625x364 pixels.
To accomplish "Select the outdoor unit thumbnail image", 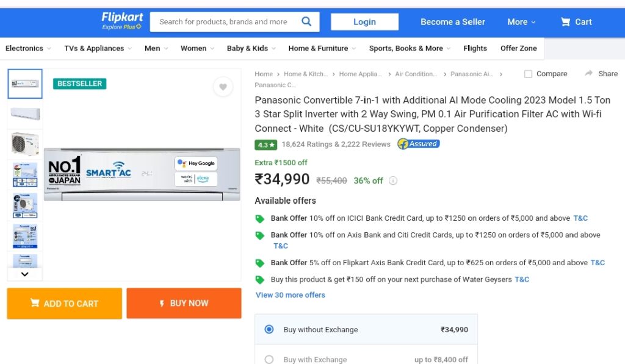I will [x=25, y=144].
